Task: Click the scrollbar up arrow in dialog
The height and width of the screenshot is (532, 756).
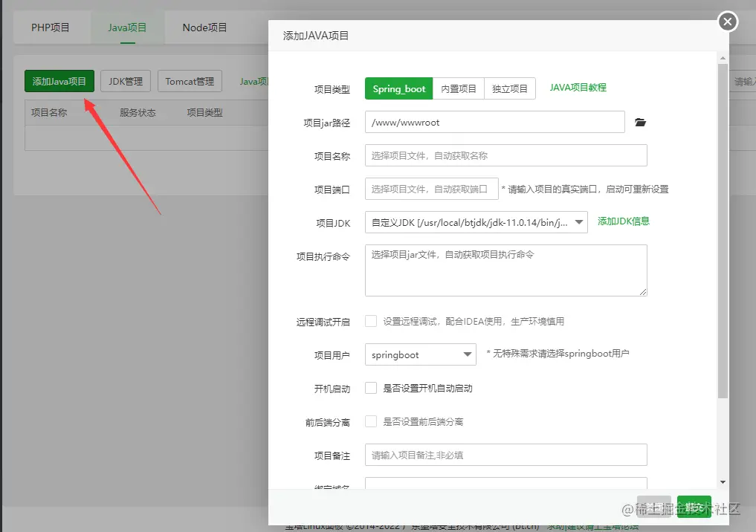Action: [723, 58]
